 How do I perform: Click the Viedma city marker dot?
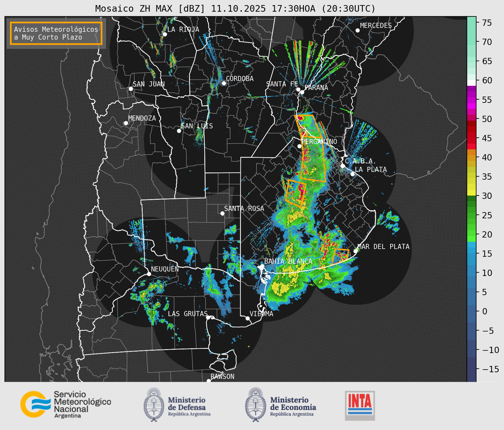pyautogui.click(x=247, y=318)
